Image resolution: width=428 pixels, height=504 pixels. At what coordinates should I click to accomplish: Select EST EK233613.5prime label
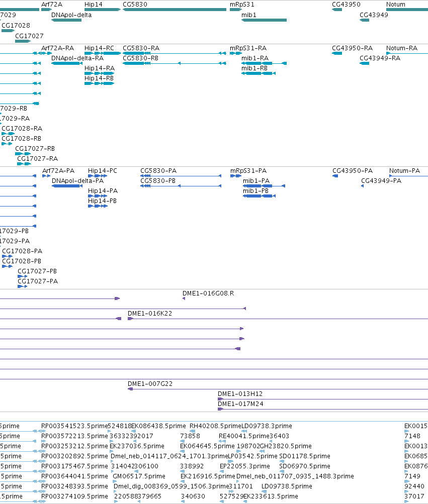(x=271, y=496)
